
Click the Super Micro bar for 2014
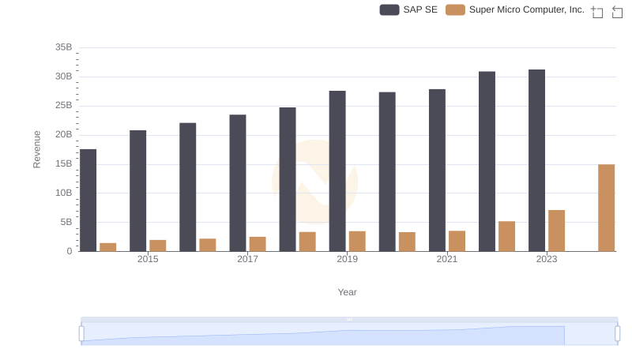click(108, 247)
